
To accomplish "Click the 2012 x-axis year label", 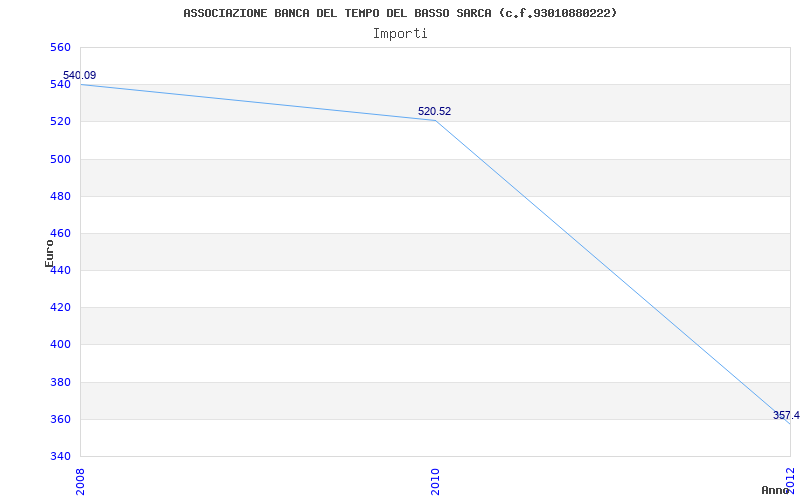I will coord(790,480).
